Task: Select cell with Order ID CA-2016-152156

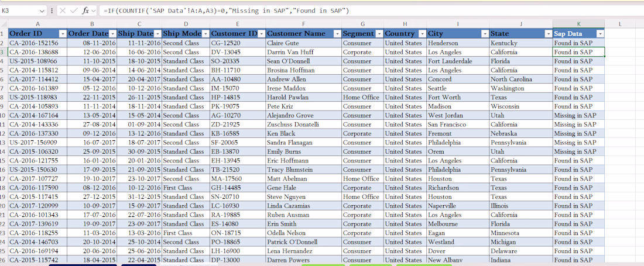Action: [37, 43]
